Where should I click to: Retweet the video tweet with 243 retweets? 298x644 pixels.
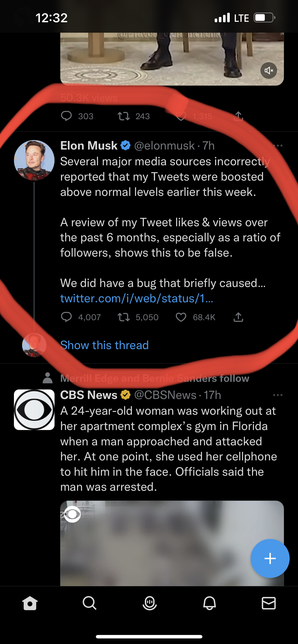click(124, 116)
